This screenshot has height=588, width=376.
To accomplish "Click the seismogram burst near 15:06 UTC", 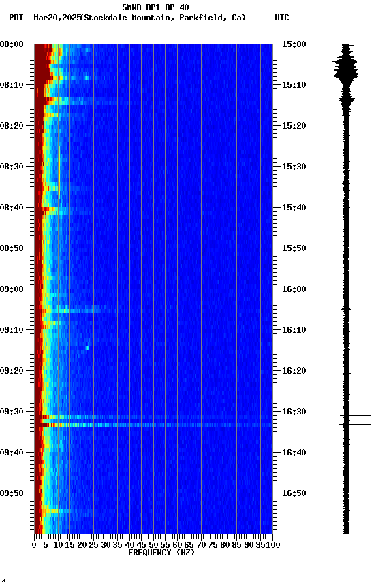I will pos(346,69).
